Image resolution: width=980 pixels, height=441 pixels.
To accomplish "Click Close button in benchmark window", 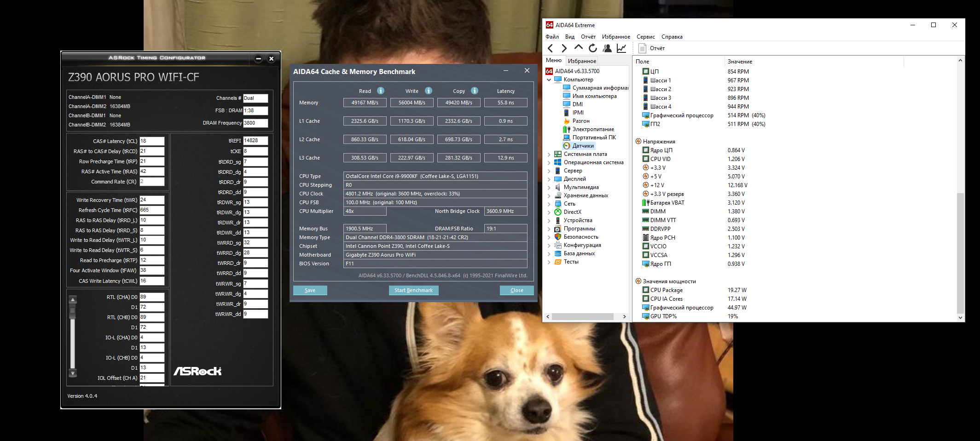I will coord(517,290).
